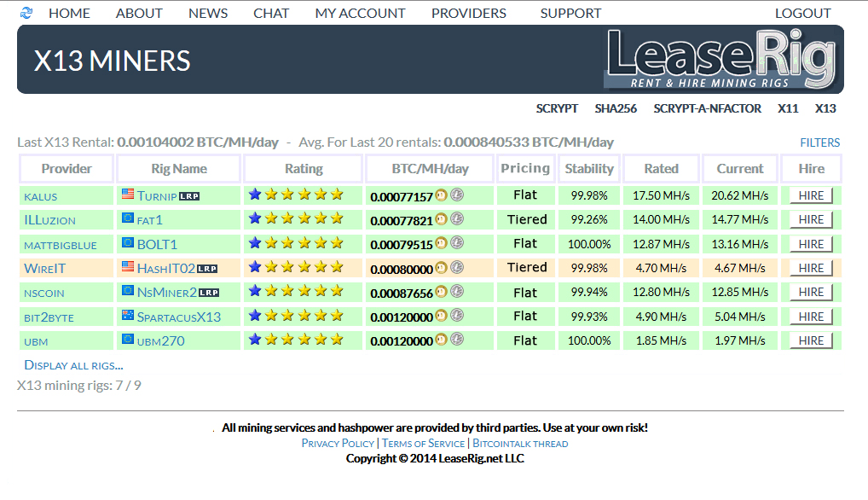Click the refresh icon beside HOME
The image size is (868, 500).
(x=26, y=13)
